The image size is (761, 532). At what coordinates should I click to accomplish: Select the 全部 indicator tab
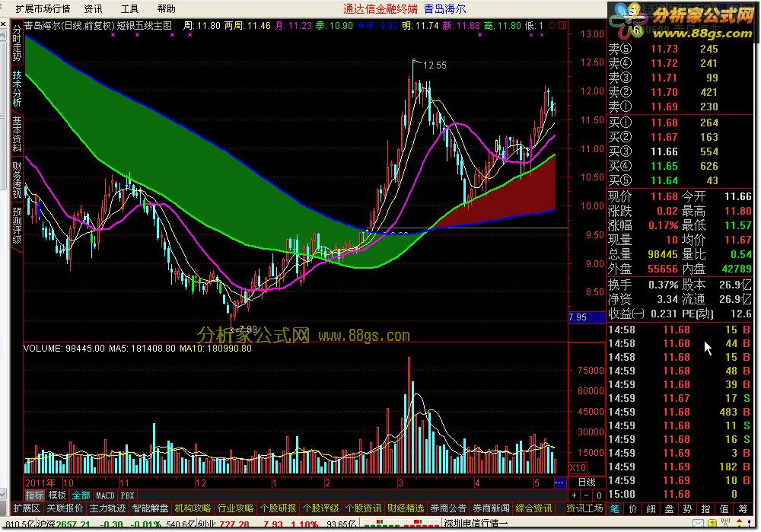point(81,495)
